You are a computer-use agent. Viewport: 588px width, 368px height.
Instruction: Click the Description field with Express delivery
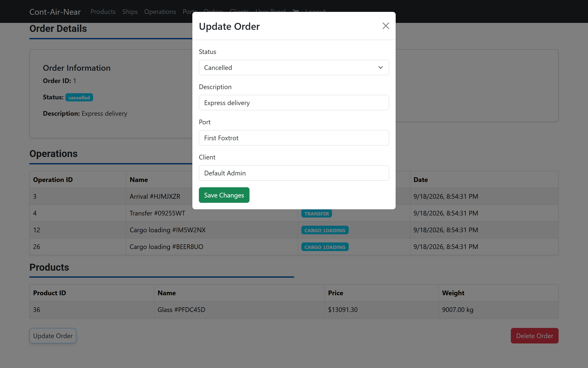click(x=294, y=103)
